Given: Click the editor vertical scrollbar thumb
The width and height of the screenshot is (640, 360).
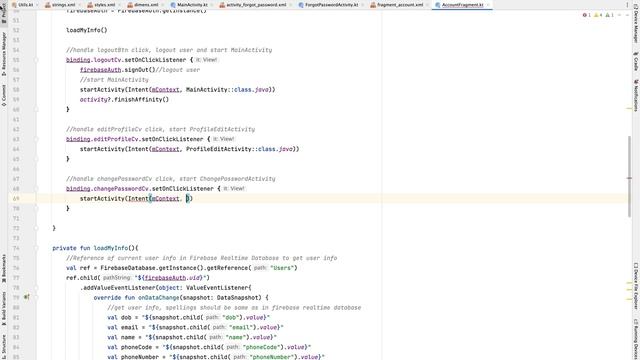Looking at the screenshot, I should click(x=629, y=176).
